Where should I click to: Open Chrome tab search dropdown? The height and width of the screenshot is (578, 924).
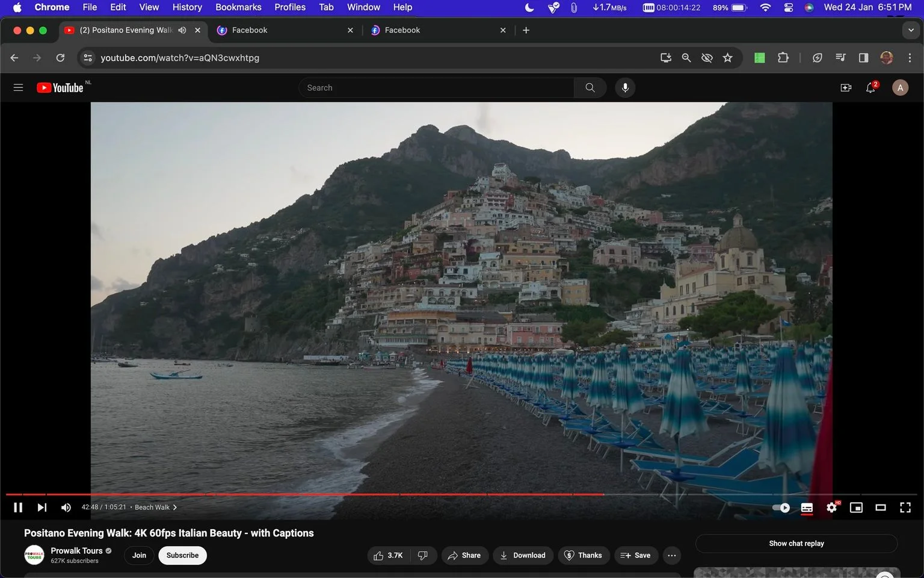pos(911,30)
